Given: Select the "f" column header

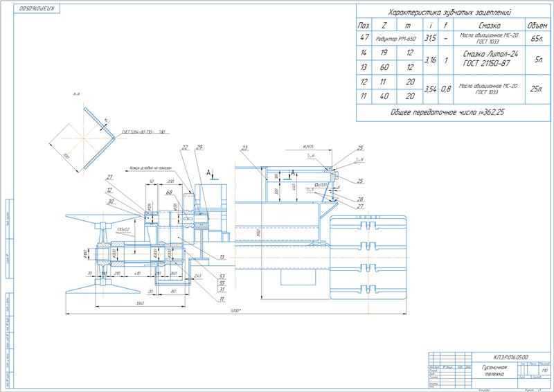Looking at the screenshot, I should (x=446, y=26).
